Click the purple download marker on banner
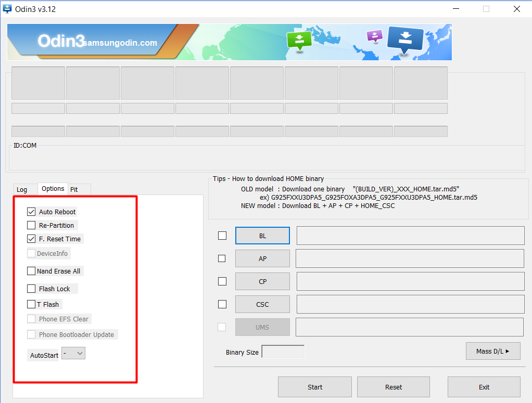This screenshot has height=403, width=532. (375, 36)
